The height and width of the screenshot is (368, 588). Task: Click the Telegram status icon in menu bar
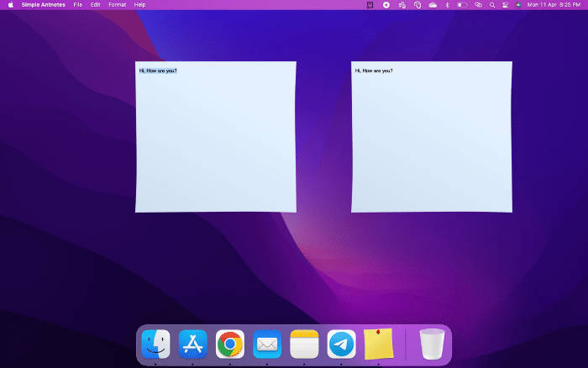click(x=386, y=5)
